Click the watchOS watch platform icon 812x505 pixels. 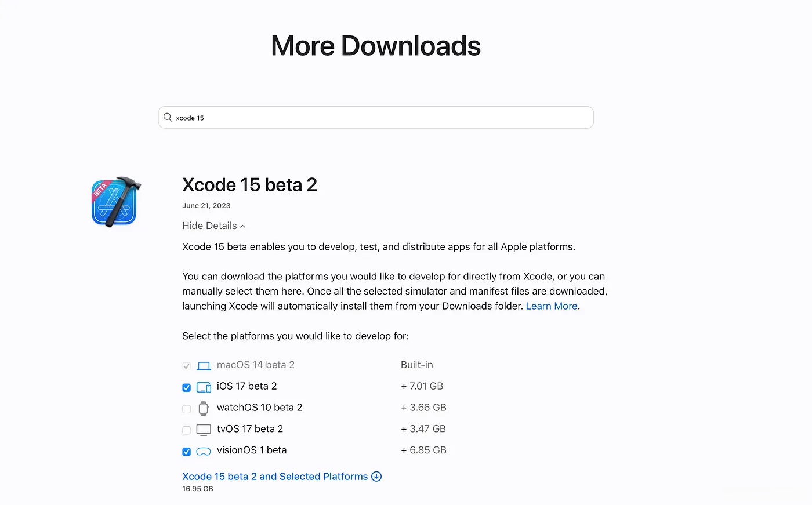(x=204, y=408)
